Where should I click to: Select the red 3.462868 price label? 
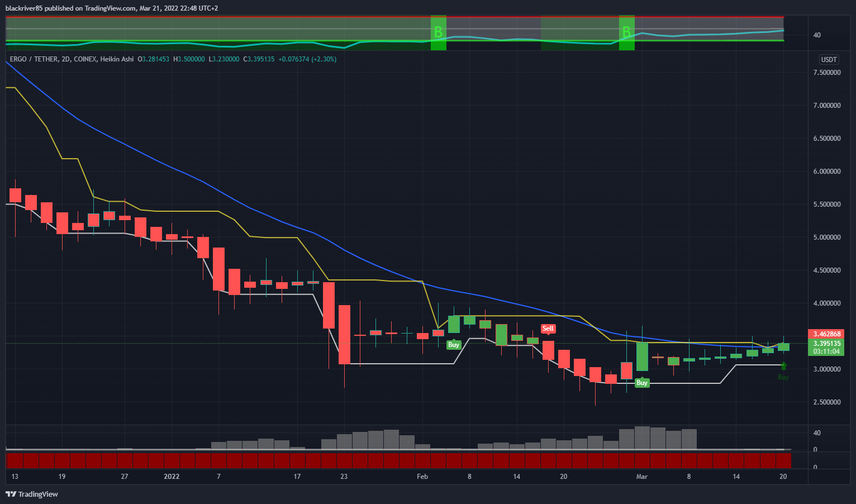click(x=827, y=334)
